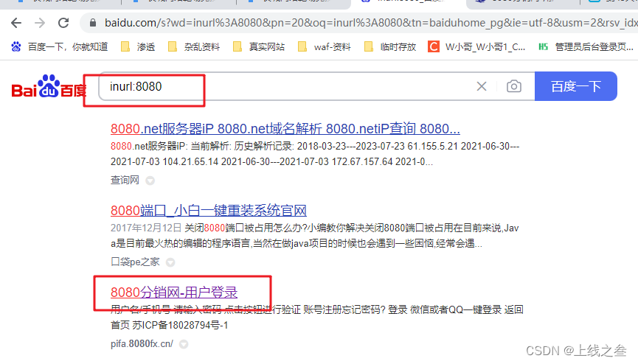Open the 真实网站 bookmark folder
This screenshot has height=364, width=638.
[x=259, y=46]
